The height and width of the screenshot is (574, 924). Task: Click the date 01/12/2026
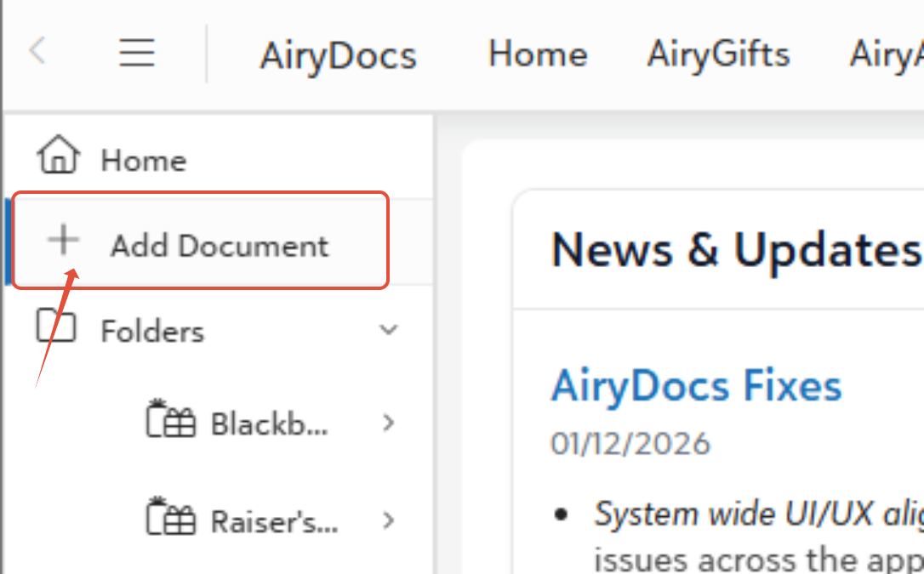click(630, 443)
